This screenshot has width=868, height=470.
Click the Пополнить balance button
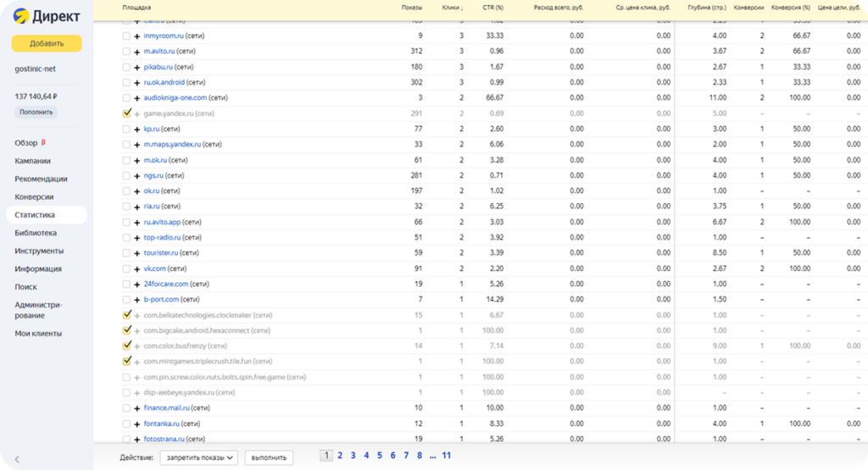36,112
